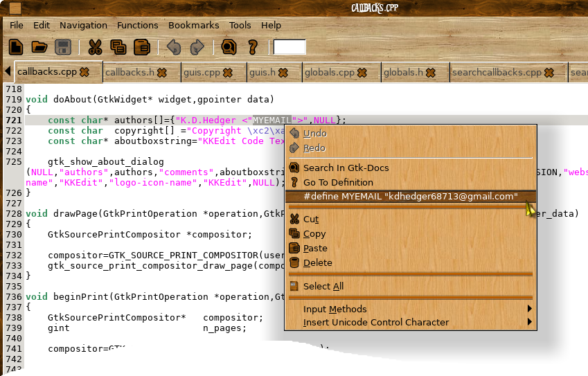The width and height of the screenshot is (588, 376).
Task: Close the callbacks.cpp tab
Action: pyautogui.click(x=84, y=72)
